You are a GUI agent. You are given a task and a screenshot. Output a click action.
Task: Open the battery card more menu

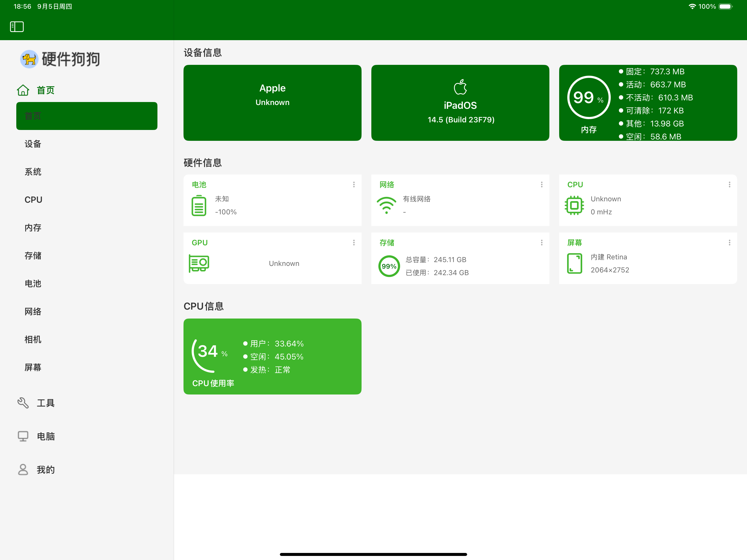coord(354,184)
